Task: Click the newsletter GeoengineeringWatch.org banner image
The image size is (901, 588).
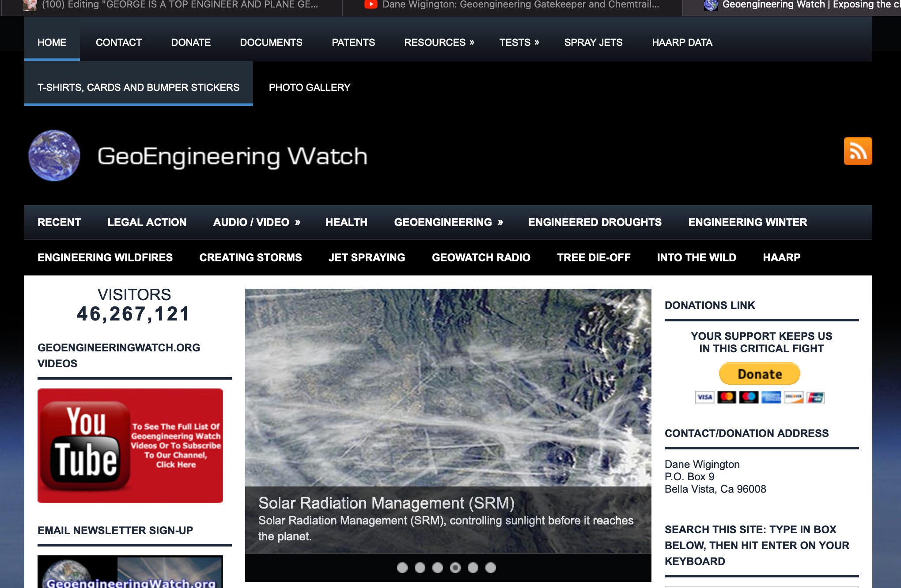Action: click(130, 572)
